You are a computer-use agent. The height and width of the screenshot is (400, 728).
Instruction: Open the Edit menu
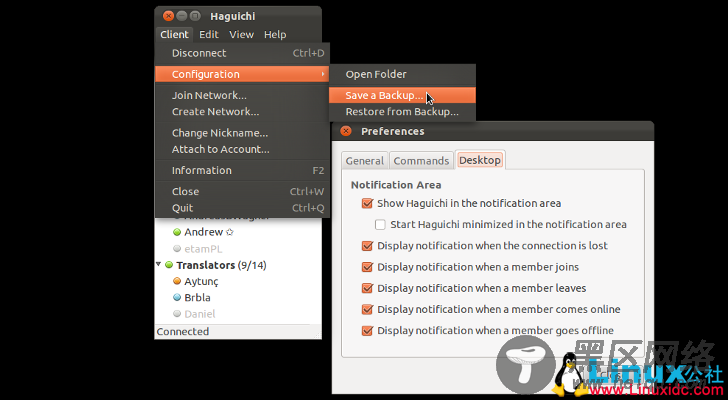[208, 34]
